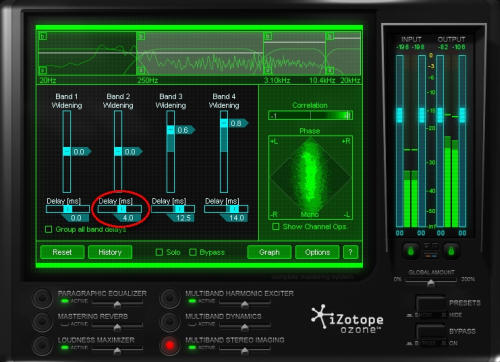Screen dimensions: 500x362
Task: Open the History button
Action: tap(110, 252)
